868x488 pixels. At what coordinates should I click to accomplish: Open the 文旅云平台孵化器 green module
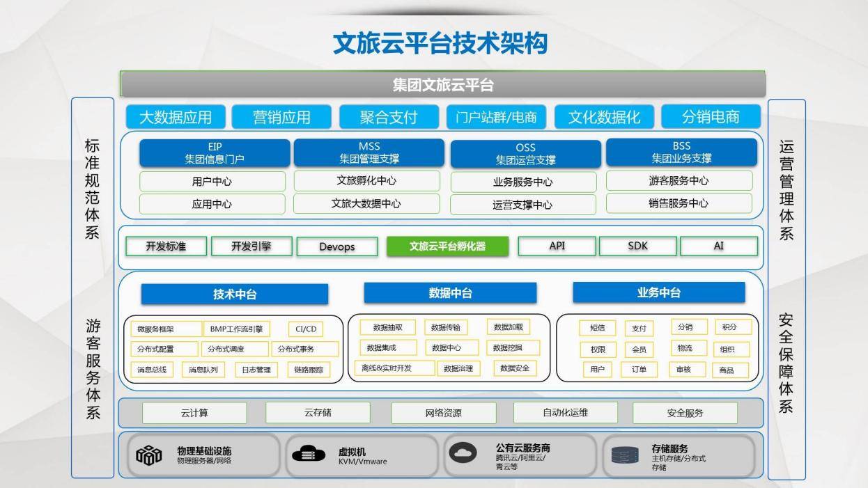448,246
